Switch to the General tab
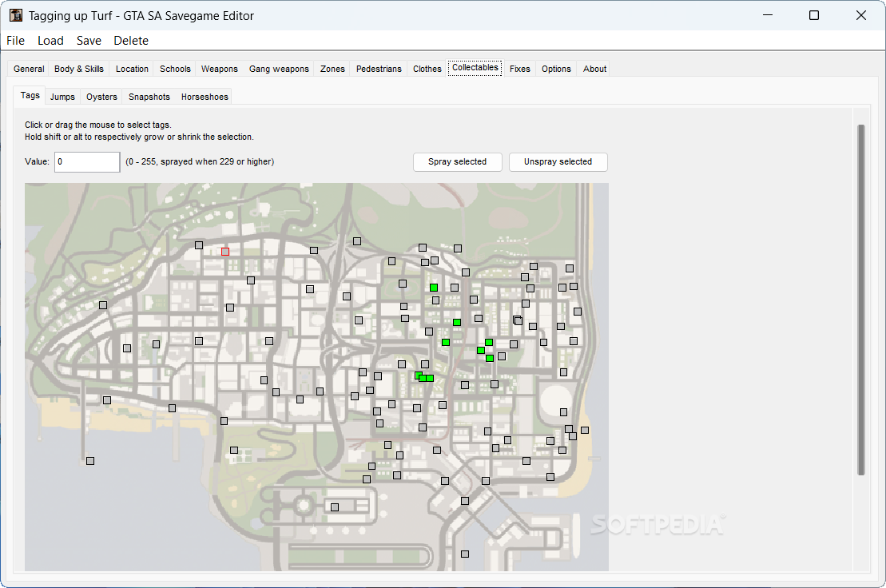 29,69
